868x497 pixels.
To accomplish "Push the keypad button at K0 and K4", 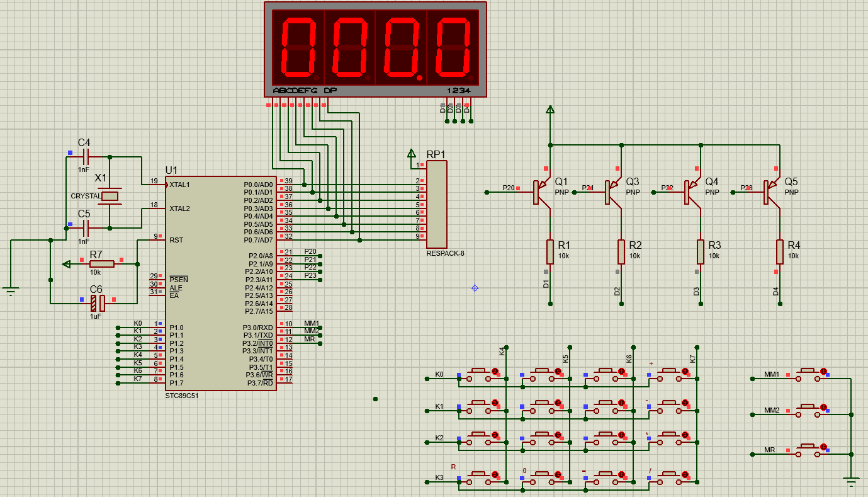I will pos(478,374).
